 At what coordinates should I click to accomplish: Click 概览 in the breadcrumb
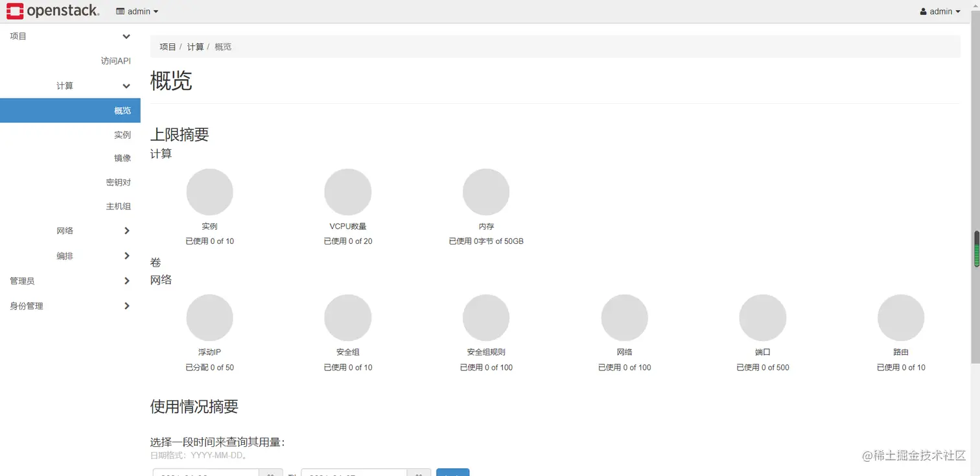coord(223,47)
